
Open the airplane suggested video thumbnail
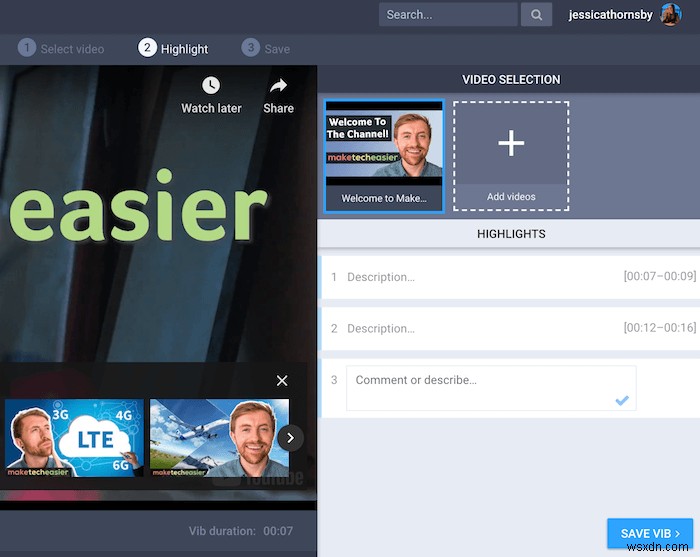click(219, 438)
